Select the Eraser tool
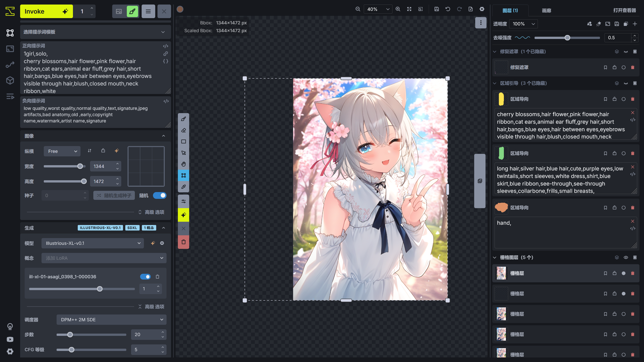644x362 pixels. click(x=183, y=130)
